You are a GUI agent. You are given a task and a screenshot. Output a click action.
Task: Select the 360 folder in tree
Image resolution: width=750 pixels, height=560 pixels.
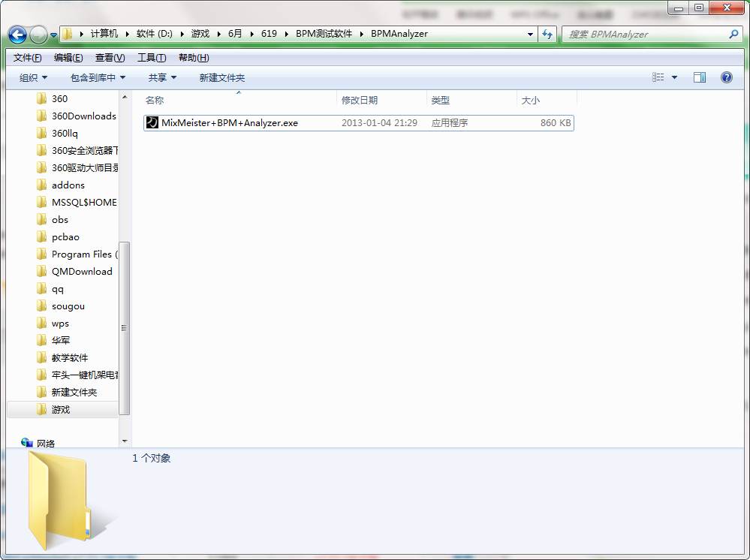pyautogui.click(x=60, y=98)
